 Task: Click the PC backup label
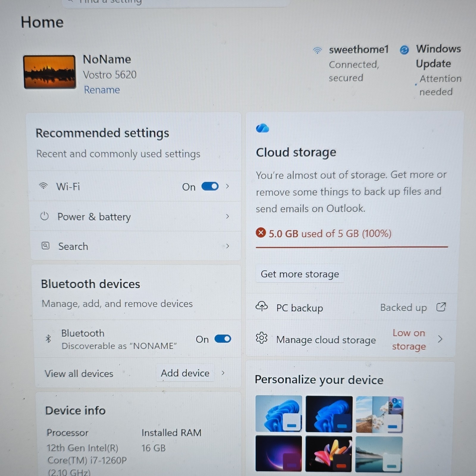pyautogui.click(x=300, y=308)
